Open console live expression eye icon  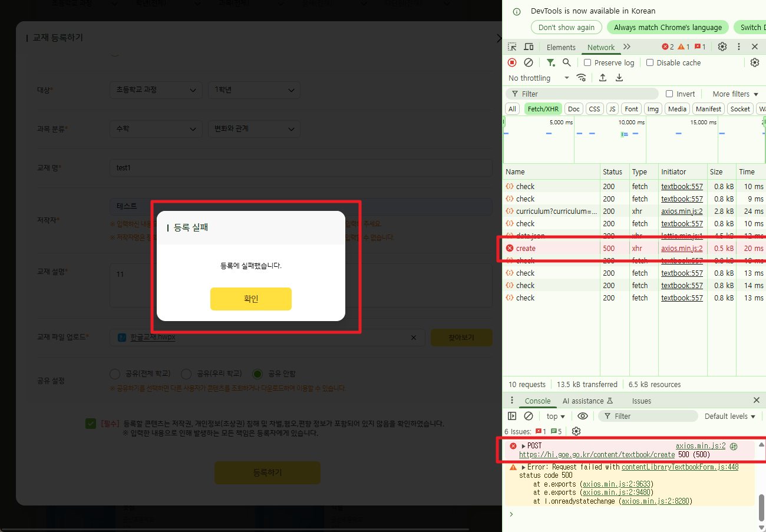point(583,416)
